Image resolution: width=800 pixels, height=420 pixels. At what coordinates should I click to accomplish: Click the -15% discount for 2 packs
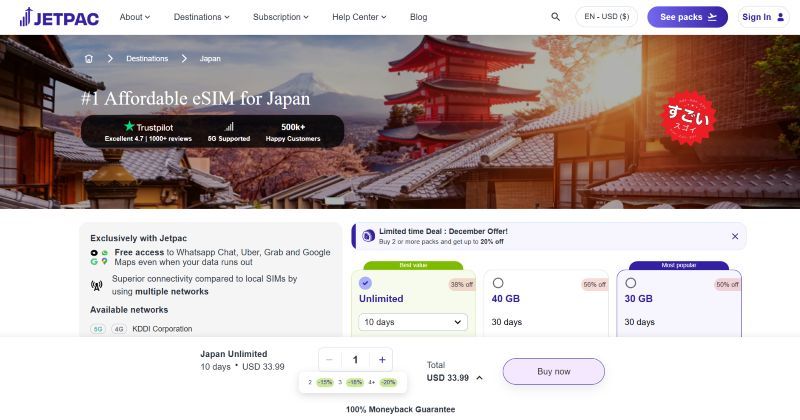coord(325,382)
